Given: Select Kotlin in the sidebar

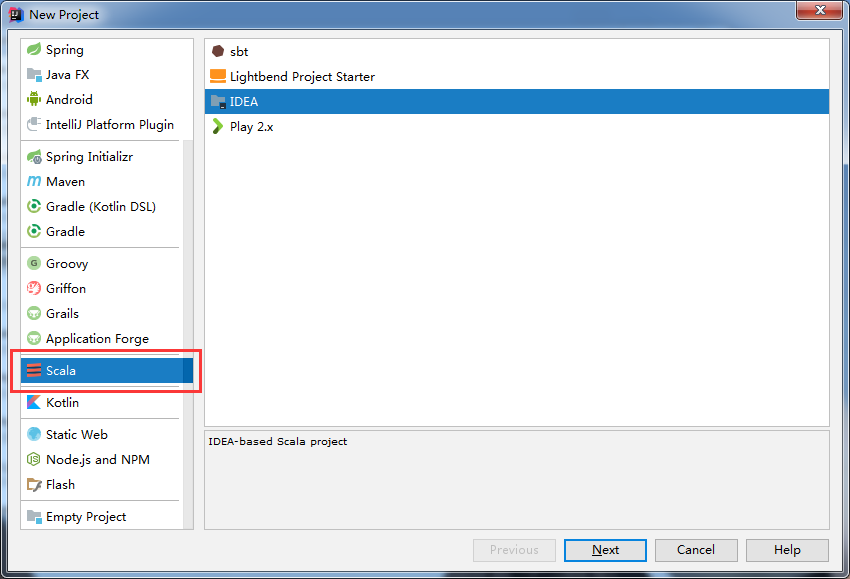Looking at the screenshot, I should click(x=62, y=402).
